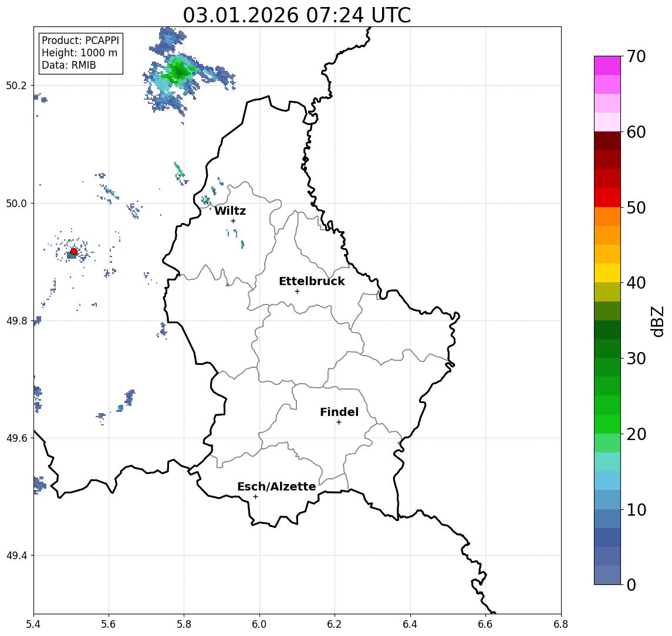Click the Ettelbruck city label
Image resolution: width=672 pixels, height=636 pixels.
pos(312,281)
